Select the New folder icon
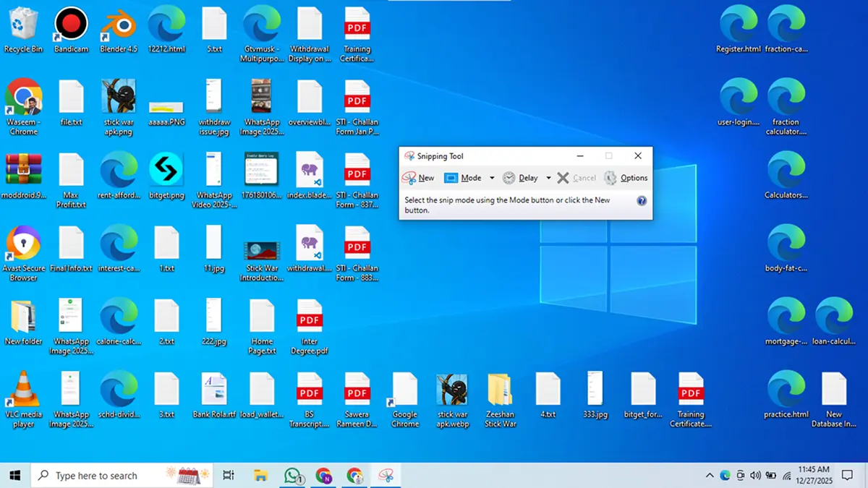The height and width of the screenshot is (488, 868). (x=23, y=322)
